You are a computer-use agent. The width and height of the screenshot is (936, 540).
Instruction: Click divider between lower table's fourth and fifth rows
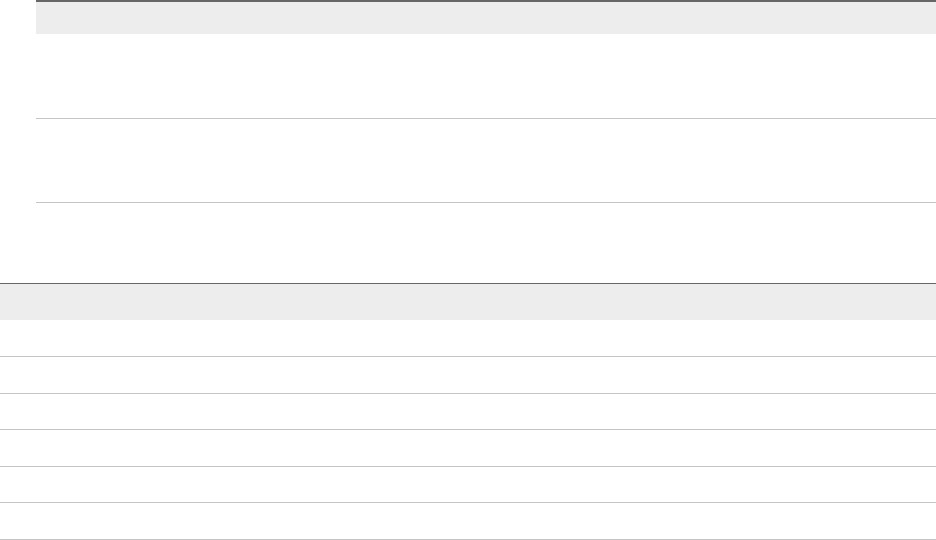[468, 466]
